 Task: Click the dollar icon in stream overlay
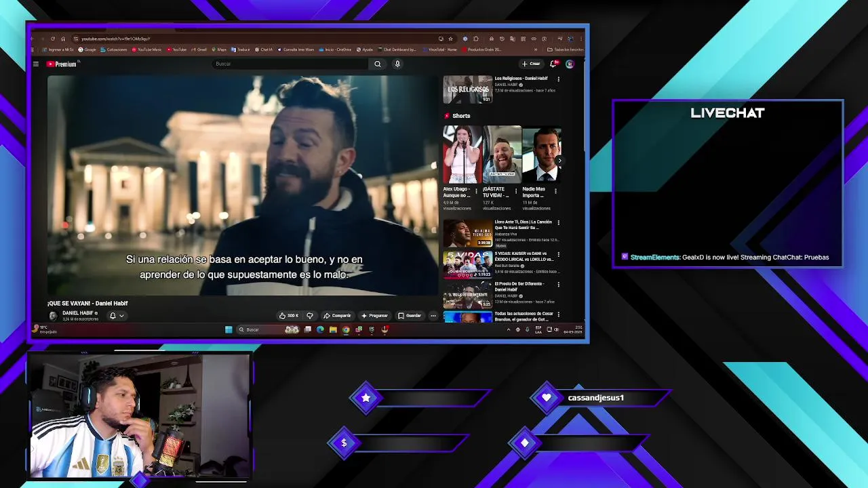[344, 443]
